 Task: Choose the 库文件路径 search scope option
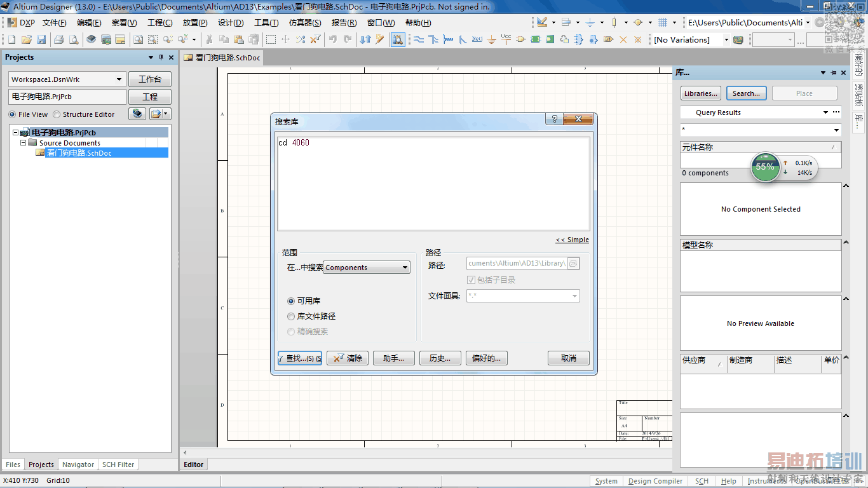[x=291, y=316]
